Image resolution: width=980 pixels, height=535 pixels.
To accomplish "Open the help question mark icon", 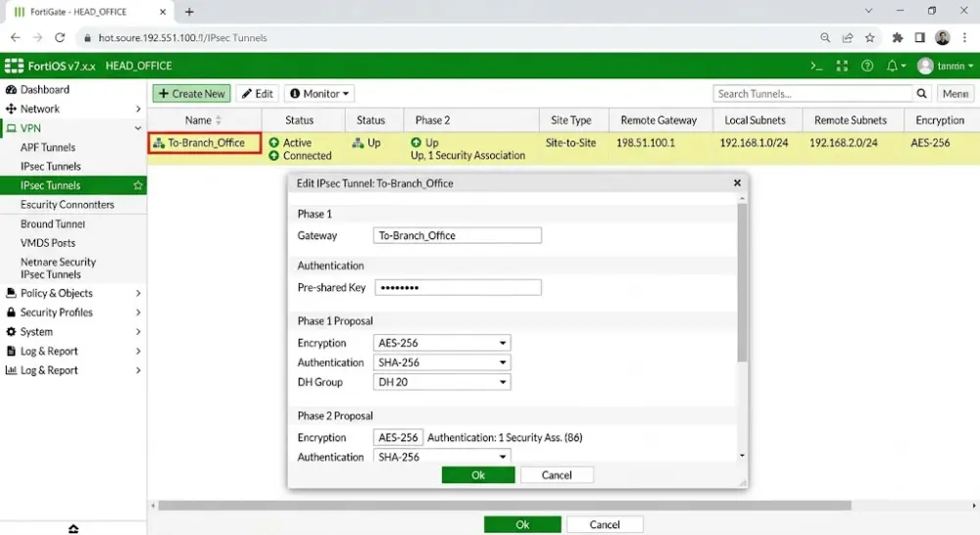I will coord(867,66).
